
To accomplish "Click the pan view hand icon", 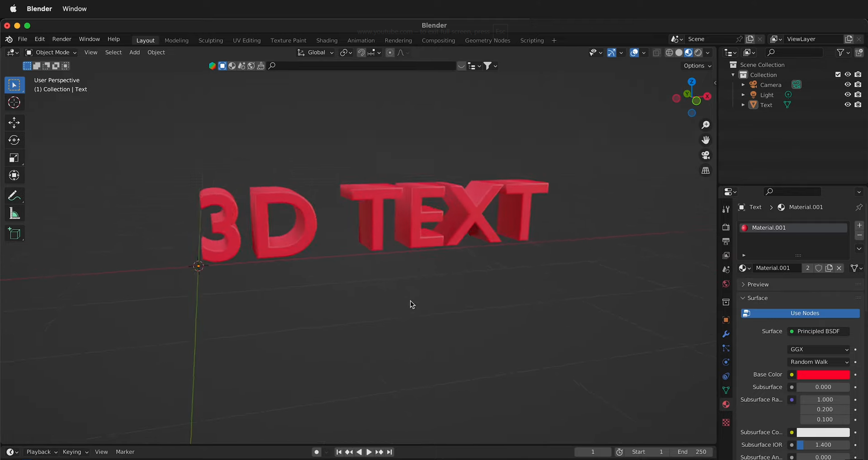I will 706,140.
